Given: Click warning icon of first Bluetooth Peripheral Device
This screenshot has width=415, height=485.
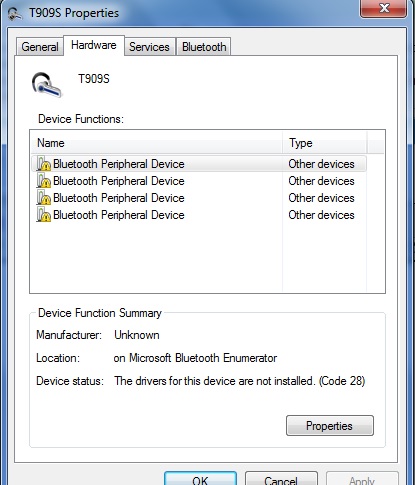Looking at the screenshot, I should tap(43, 164).
